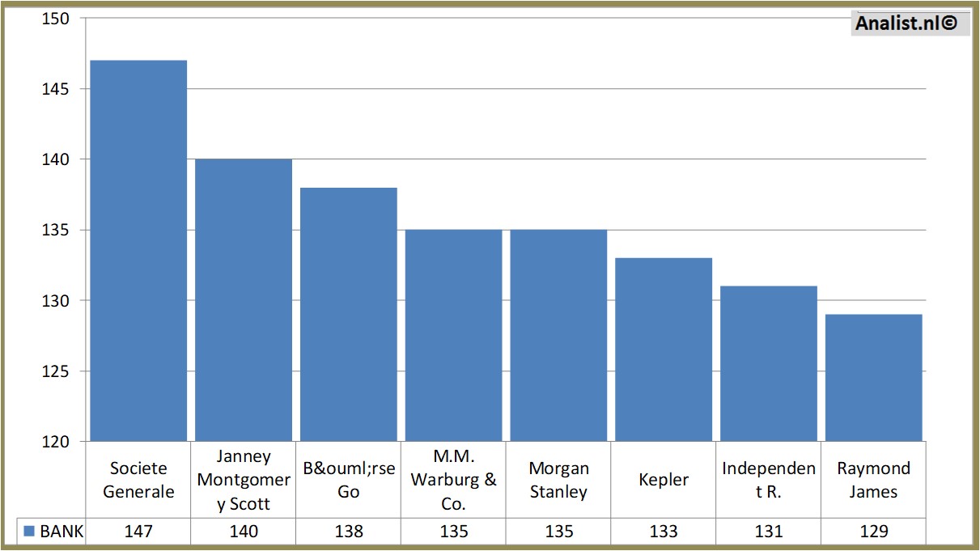Viewport: 980px width, 551px height.
Task: Click the M.M. Warburg & Co. axis label
Action: [454, 480]
